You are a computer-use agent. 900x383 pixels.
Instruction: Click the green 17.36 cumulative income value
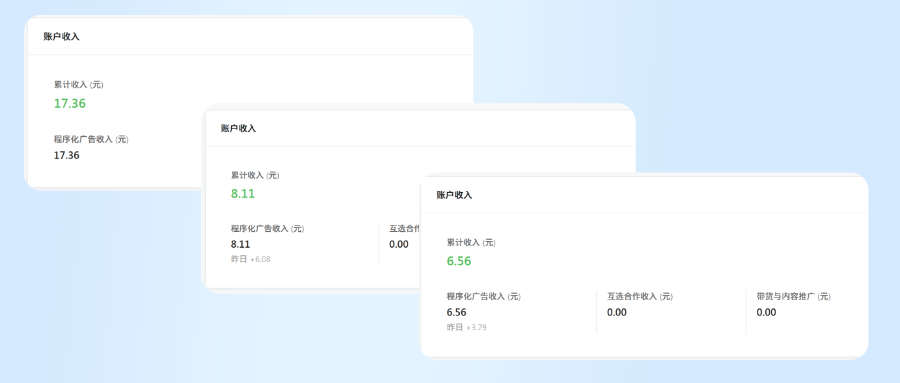[x=69, y=103]
